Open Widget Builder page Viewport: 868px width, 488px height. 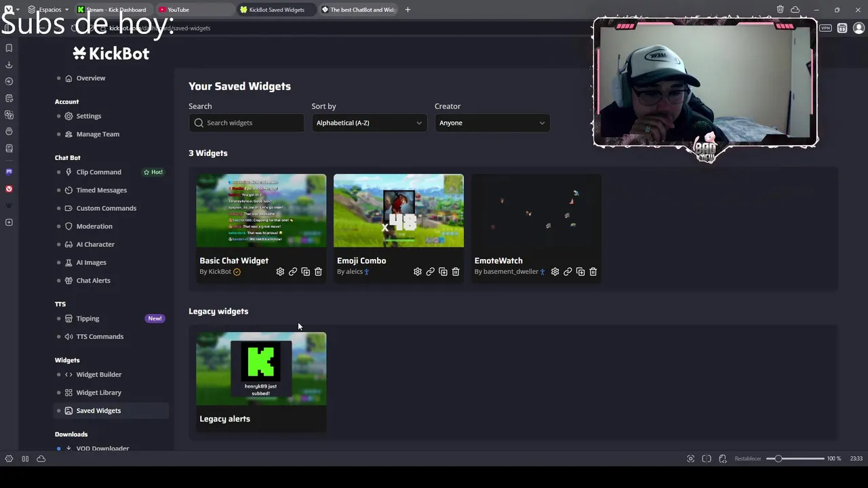[99, 374]
